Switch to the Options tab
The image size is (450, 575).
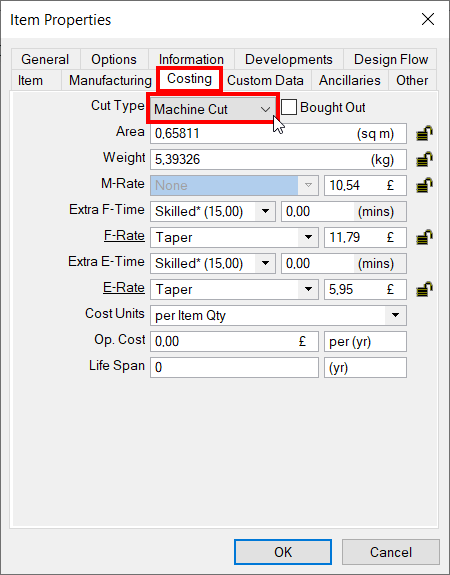[x=114, y=59]
